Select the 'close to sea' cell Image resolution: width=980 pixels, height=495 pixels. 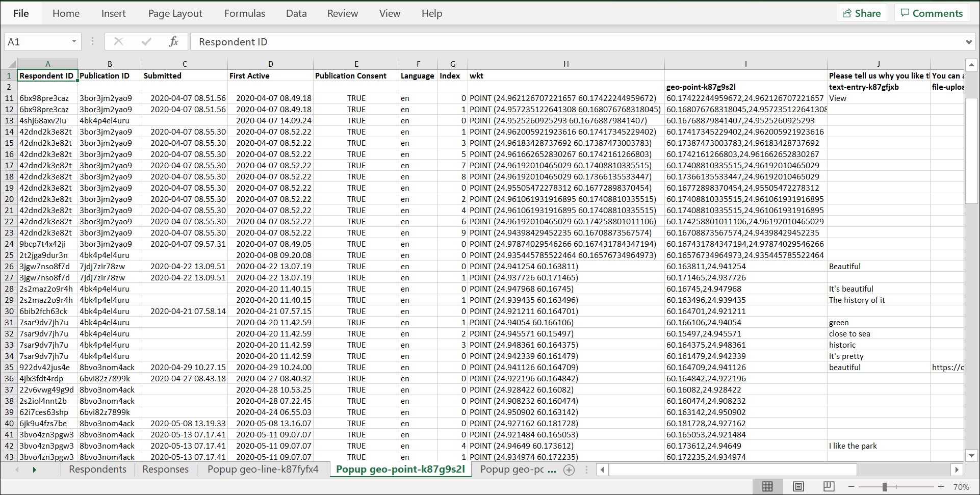[x=879, y=334]
